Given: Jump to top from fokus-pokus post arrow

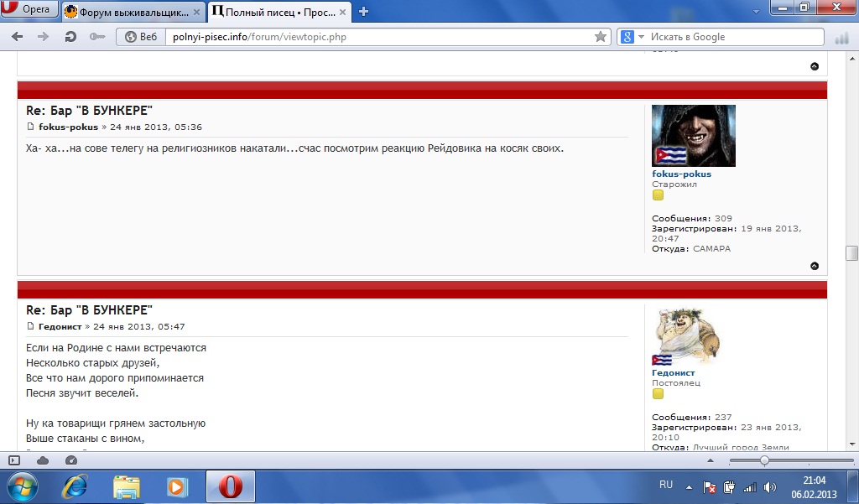Looking at the screenshot, I should click(815, 266).
